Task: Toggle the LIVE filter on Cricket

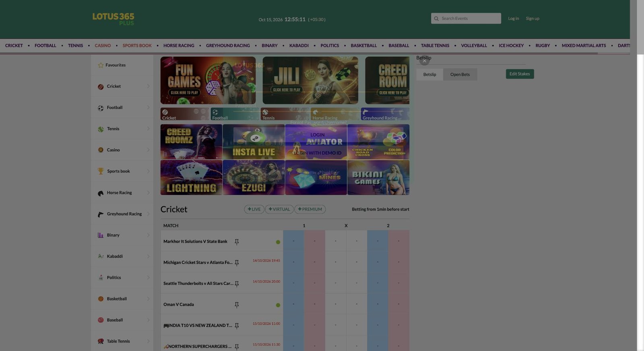Action: tap(254, 209)
